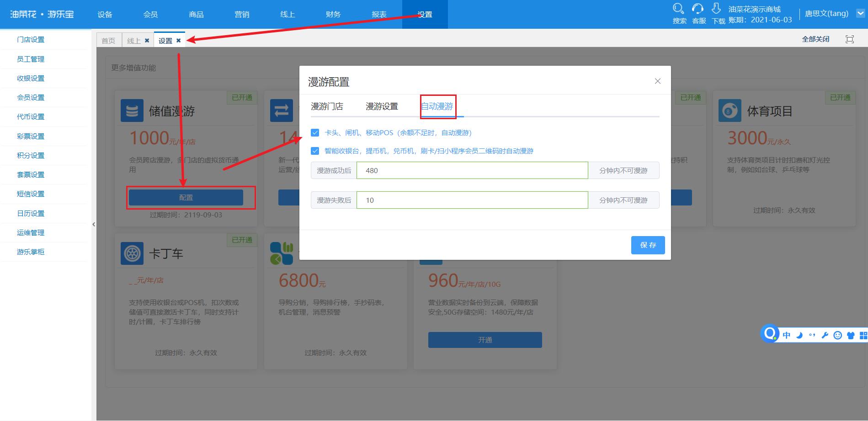Open 收银设置 in sidebar
Image resolution: width=868 pixels, height=421 pixels.
[x=31, y=78]
